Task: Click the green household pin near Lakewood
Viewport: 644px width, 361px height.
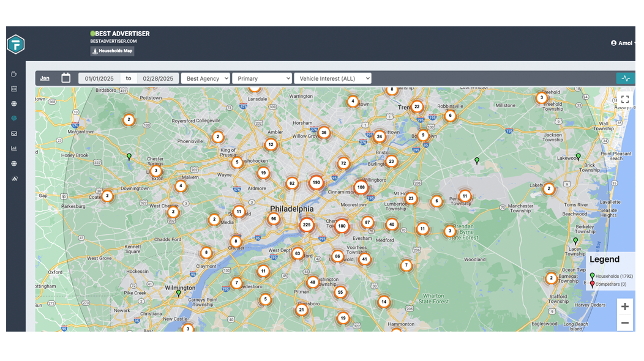Action: coord(578,157)
